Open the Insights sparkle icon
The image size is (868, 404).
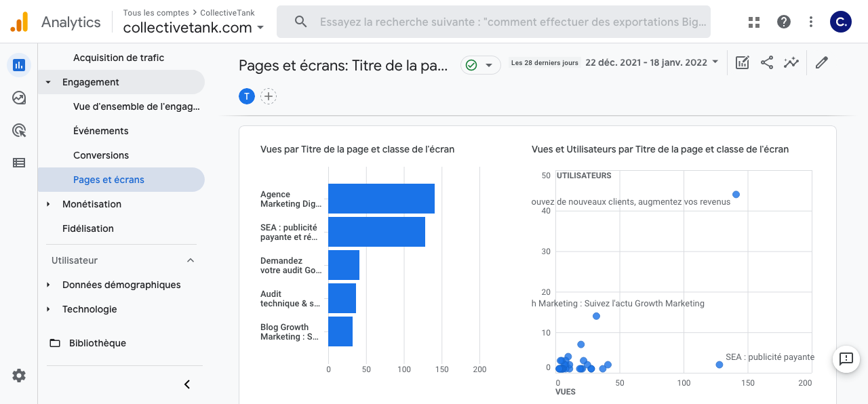791,63
